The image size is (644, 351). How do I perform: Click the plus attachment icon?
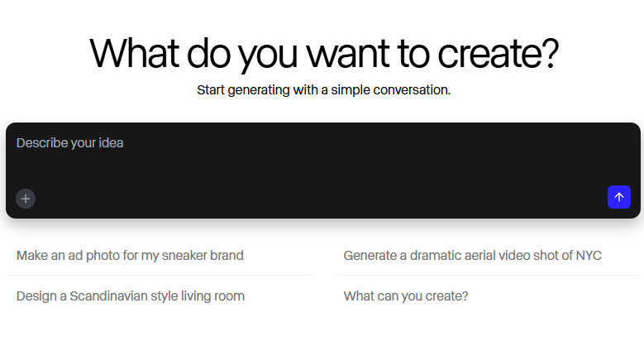point(26,199)
